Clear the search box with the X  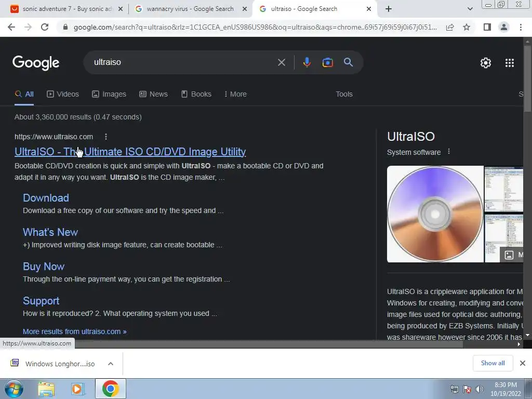281,62
